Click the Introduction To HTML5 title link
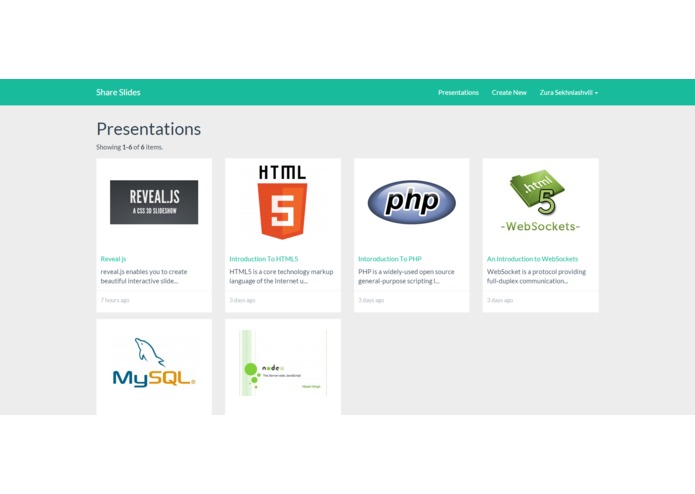This screenshot has height=494, width=695. coord(264,259)
